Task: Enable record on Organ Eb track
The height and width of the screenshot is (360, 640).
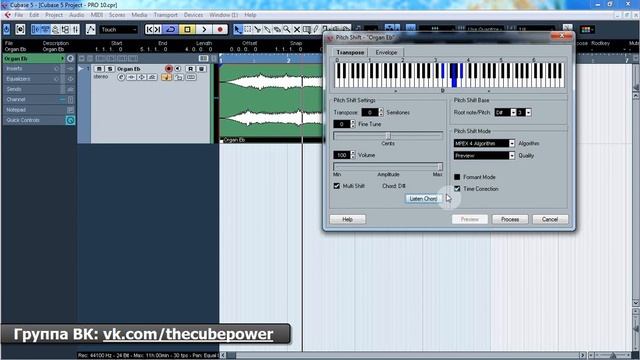Action: pos(169,69)
